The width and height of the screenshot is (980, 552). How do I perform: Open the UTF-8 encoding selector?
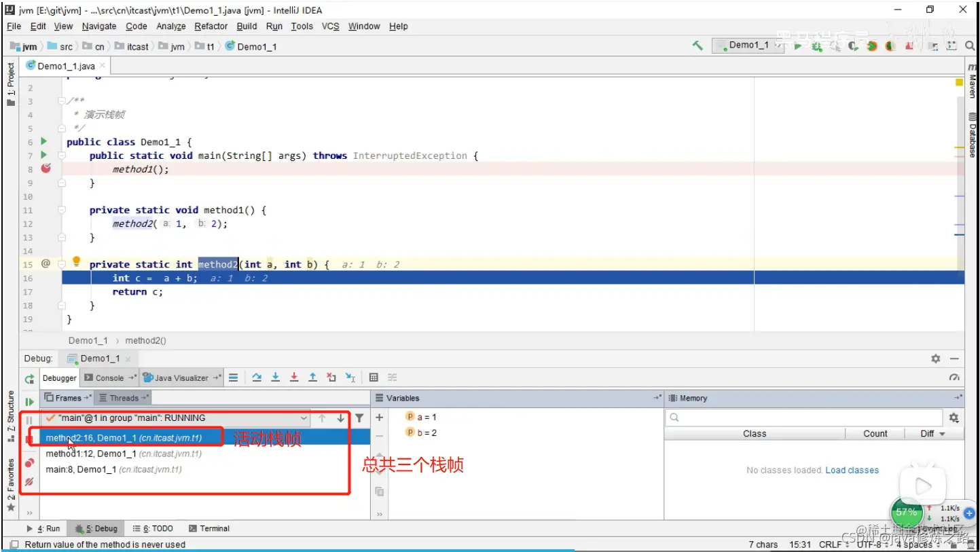click(872, 545)
